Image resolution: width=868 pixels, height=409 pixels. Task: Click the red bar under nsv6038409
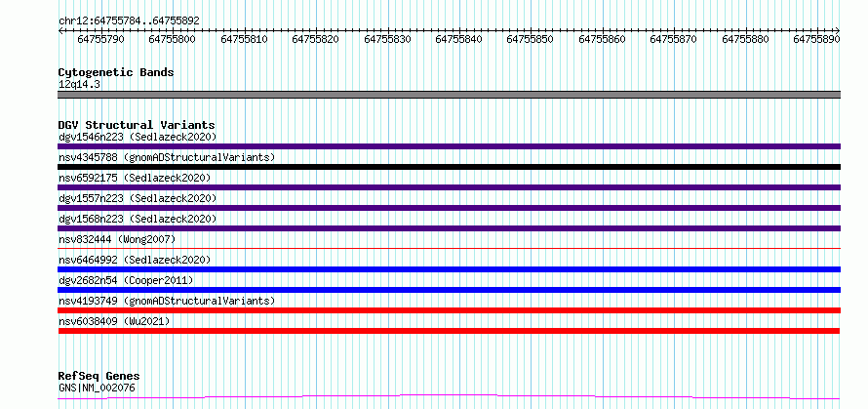(x=449, y=331)
